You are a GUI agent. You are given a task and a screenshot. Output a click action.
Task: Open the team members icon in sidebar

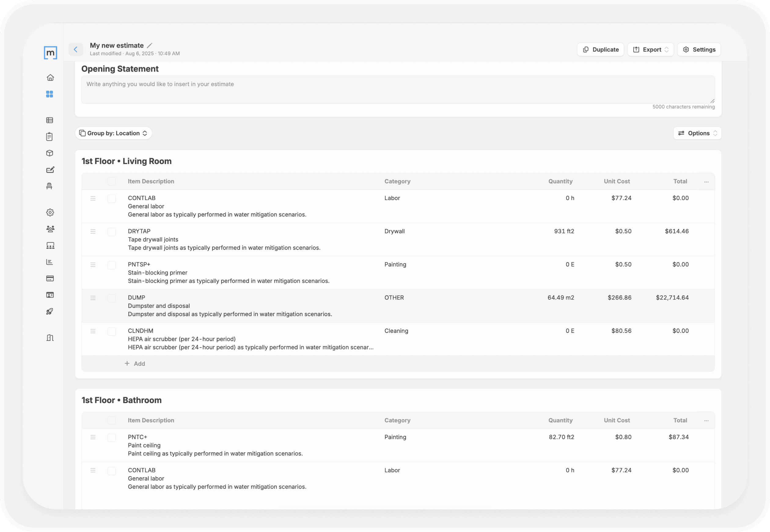click(x=50, y=229)
